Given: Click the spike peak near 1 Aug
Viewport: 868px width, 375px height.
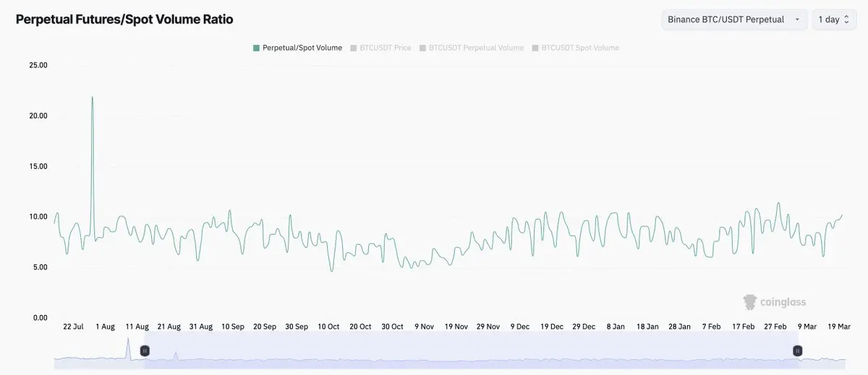Looking at the screenshot, I should tap(92, 97).
